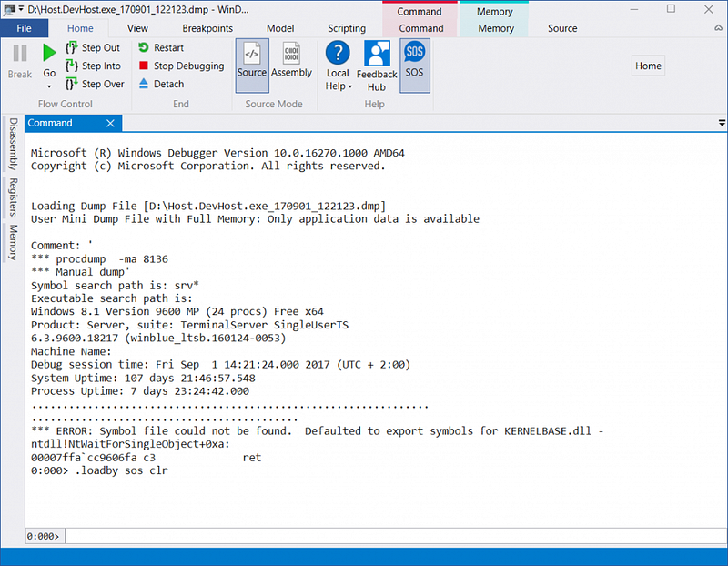This screenshot has width=728, height=566.
Task: Switch to the Breakpoints ribbon tab
Action: (207, 28)
